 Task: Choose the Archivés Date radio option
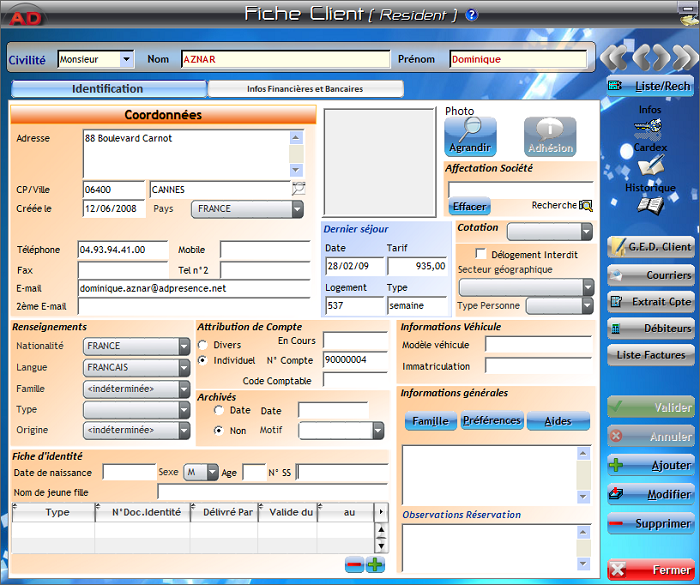point(218,411)
